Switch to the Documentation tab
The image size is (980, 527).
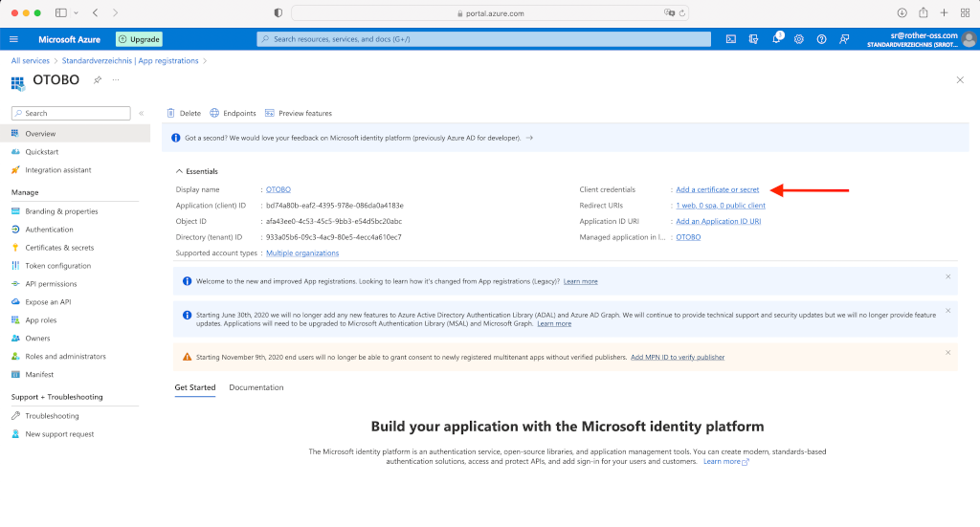pyautogui.click(x=256, y=387)
